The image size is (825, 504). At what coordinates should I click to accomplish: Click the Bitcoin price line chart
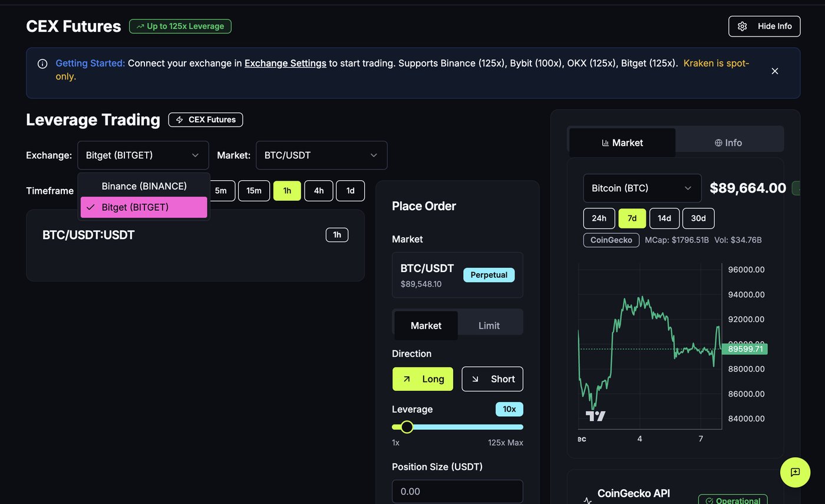[650, 347]
